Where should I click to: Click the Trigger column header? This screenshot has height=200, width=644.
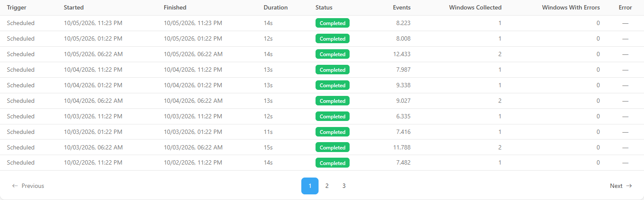16,7
